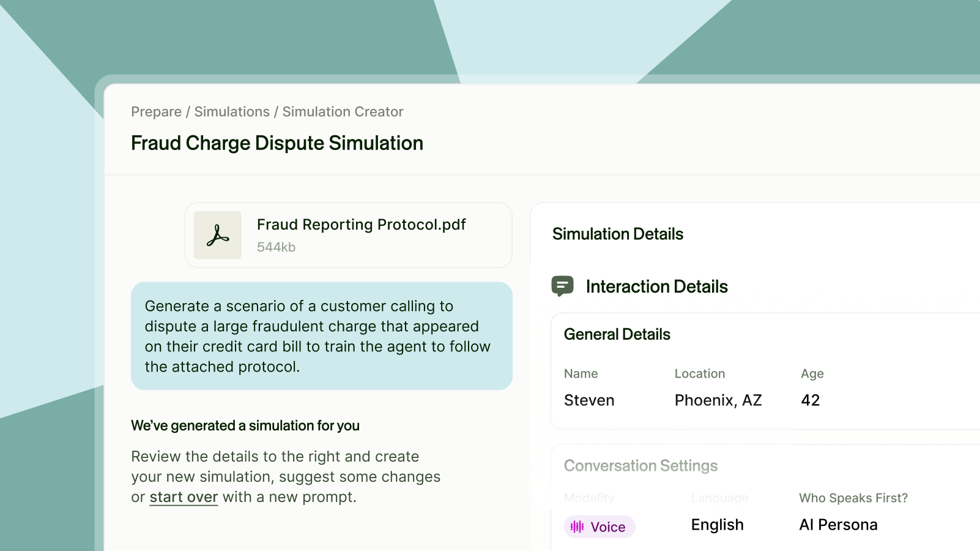The width and height of the screenshot is (980, 551).
Task: Click the 'Age' field label
Action: pyautogui.click(x=812, y=374)
